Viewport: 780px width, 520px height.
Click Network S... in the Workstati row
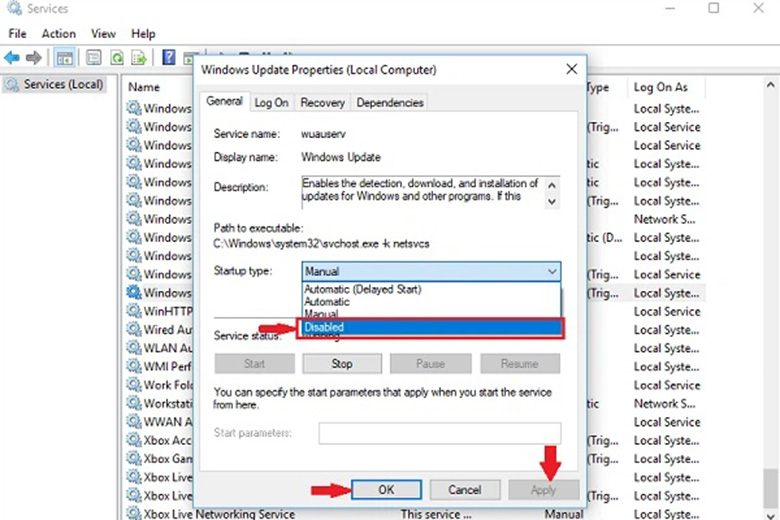pos(665,404)
